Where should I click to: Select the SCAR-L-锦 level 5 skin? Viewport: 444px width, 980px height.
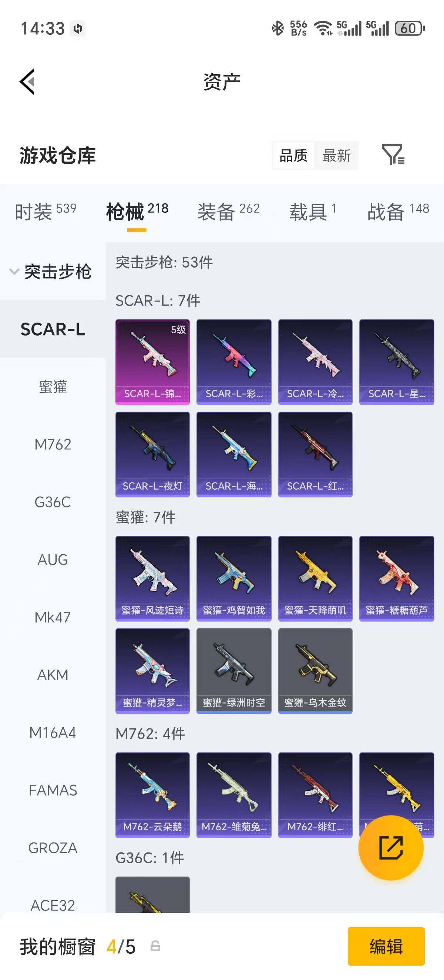click(x=152, y=362)
